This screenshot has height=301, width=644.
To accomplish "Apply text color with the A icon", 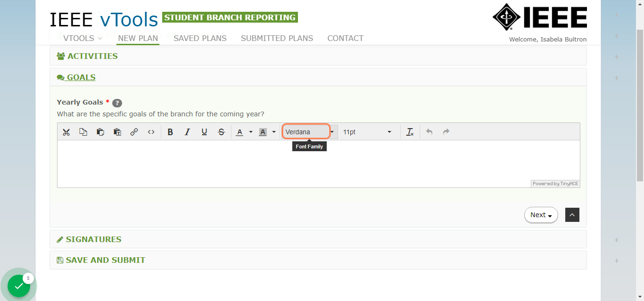I will point(239,132).
